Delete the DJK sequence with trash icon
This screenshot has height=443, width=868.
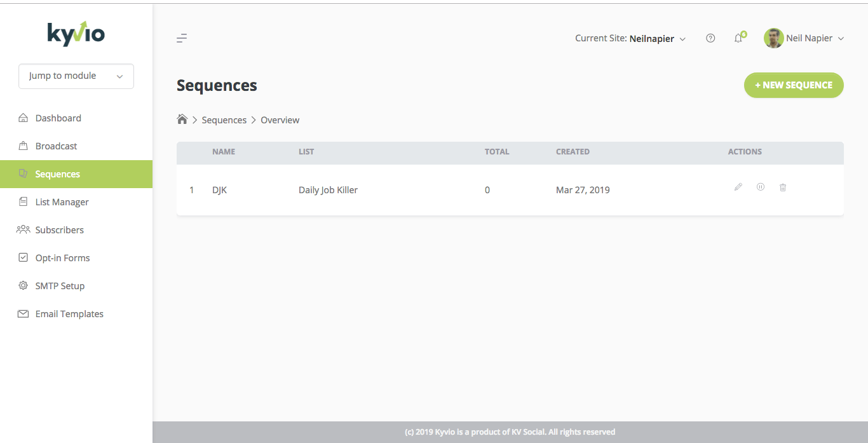point(783,187)
